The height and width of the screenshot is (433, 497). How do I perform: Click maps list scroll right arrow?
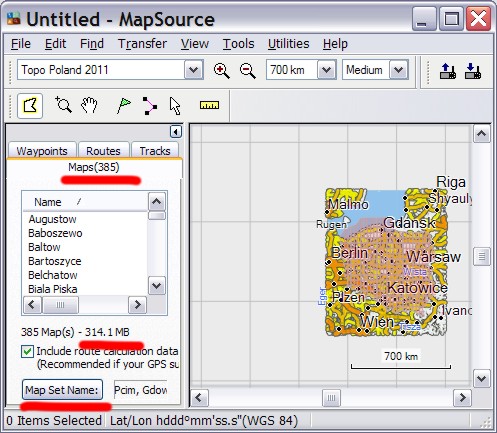click(x=137, y=305)
